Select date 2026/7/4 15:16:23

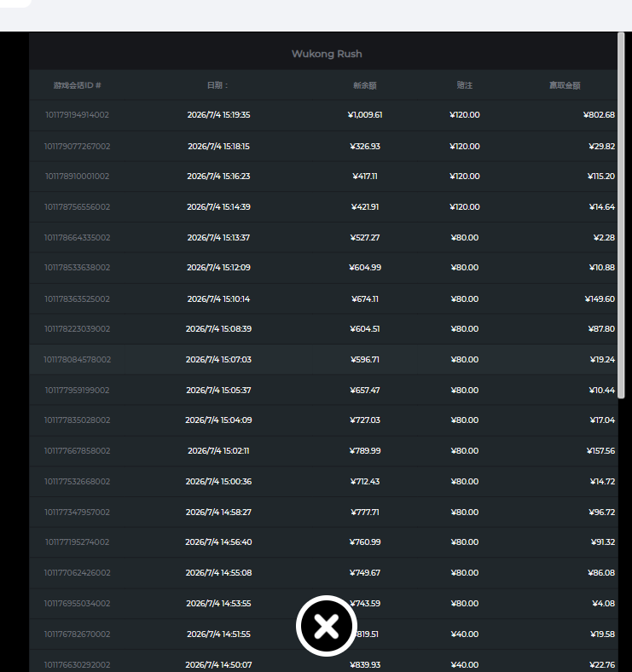218,177
